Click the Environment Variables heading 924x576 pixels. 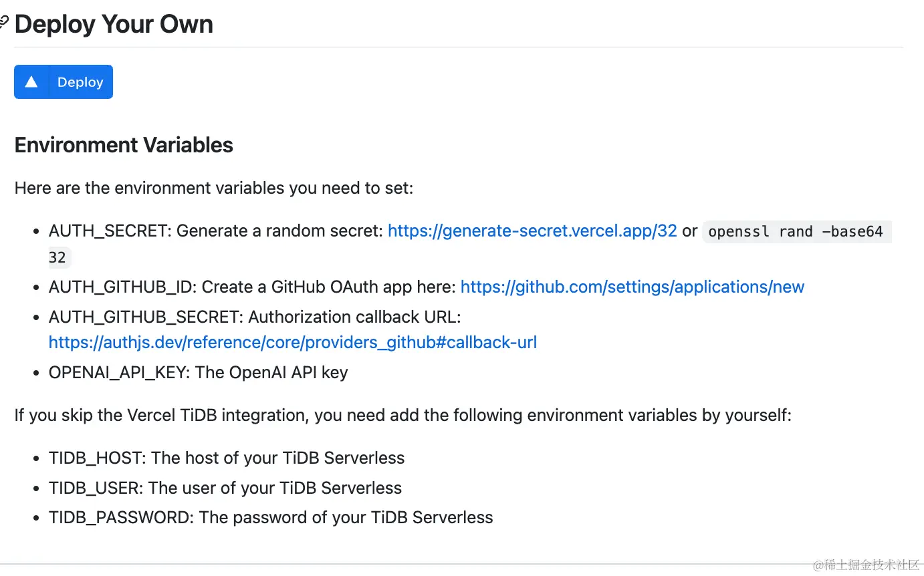coord(124,145)
